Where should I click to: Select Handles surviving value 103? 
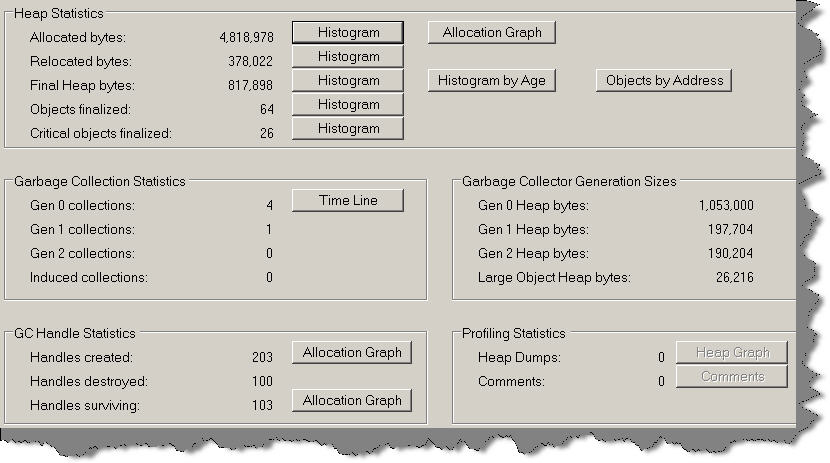[x=263, y=405]
